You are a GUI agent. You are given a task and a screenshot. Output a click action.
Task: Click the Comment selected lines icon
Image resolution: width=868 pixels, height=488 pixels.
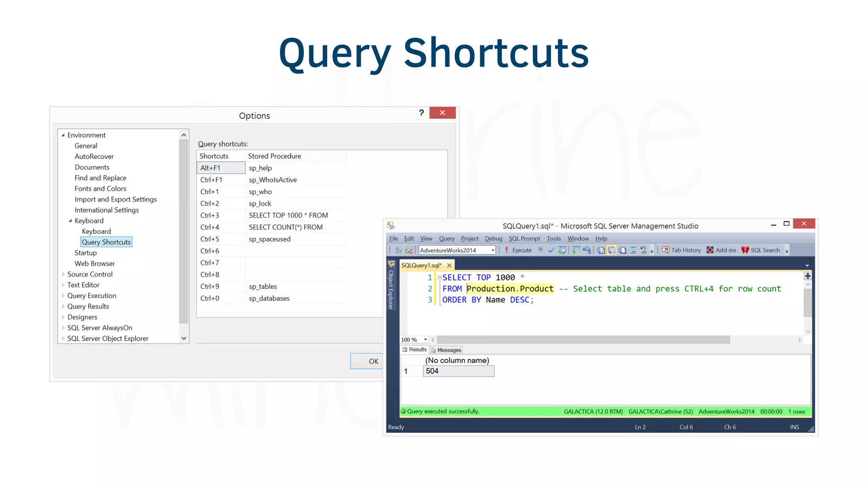click(x=633, y=250)
